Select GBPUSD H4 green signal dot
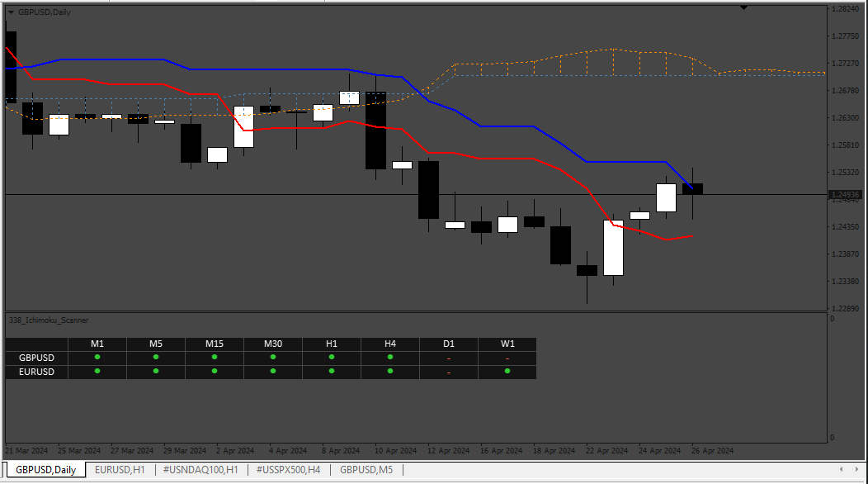The height and width of the screenshot is (484, 868). [390, 357]
